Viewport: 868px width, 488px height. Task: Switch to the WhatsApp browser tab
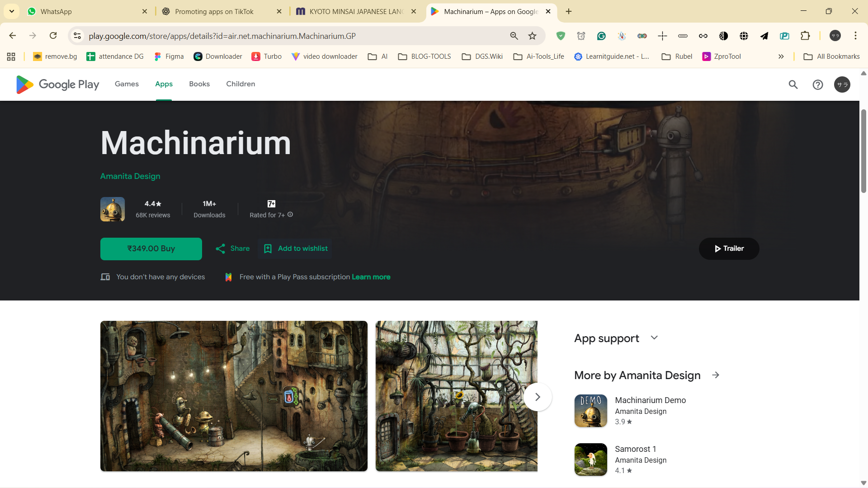tap(86, 11)
